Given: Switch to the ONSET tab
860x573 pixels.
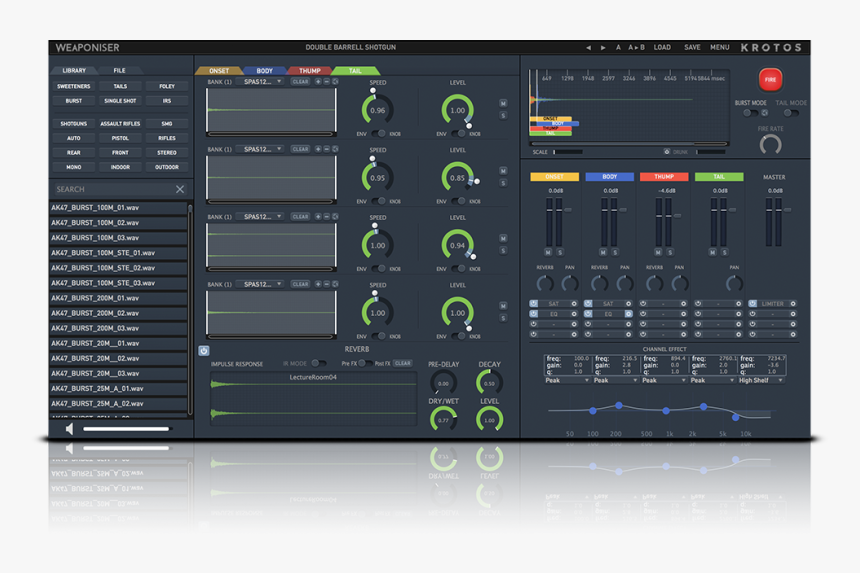Looking at the screenshot, I should (219, 71).
